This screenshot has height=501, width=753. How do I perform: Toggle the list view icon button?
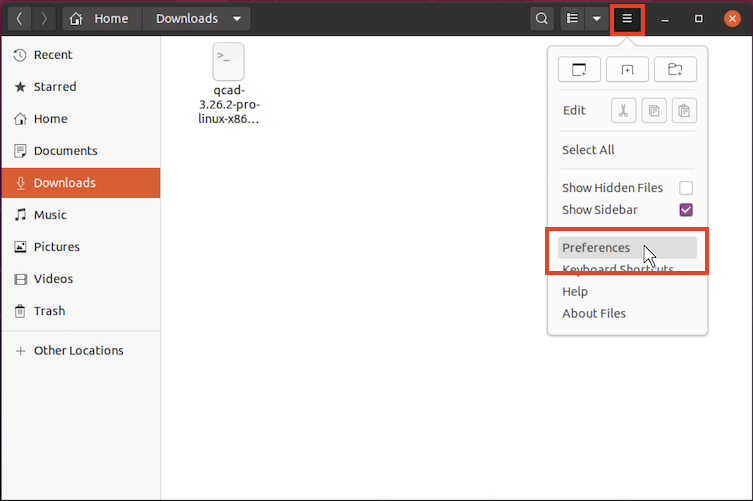click(x=573, y=19)
